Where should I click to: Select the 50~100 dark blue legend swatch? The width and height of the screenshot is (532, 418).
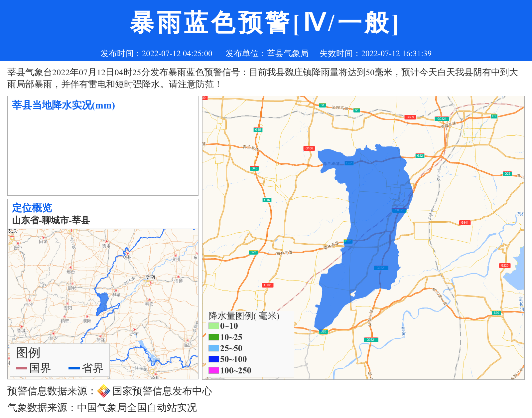click(x=213, y=359)
